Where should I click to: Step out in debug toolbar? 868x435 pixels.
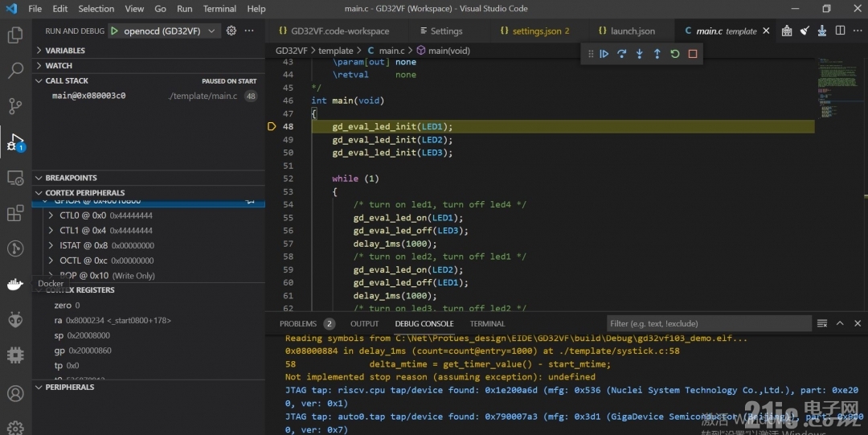(657, 54)
